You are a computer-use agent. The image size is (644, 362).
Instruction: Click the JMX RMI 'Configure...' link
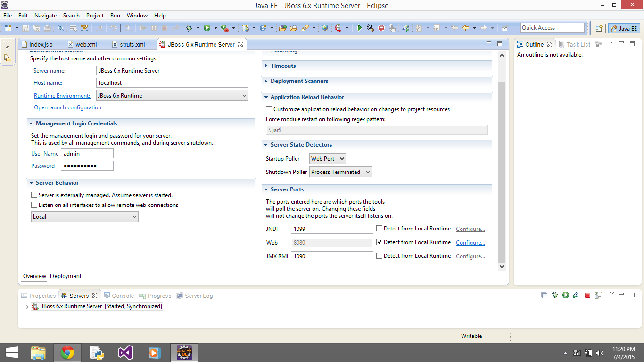click(x=471, y=256)
